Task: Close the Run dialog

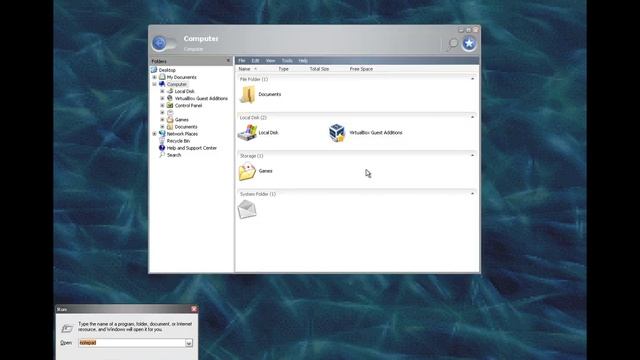Action: [x=194, y=309]
